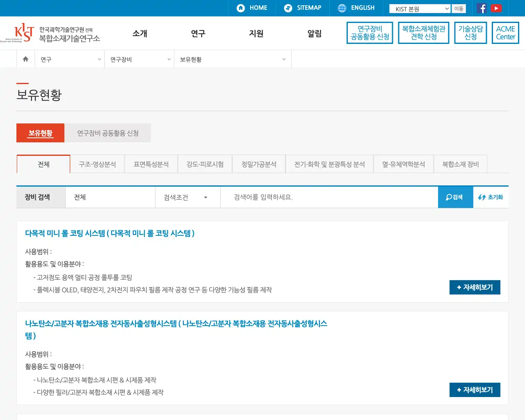Screen dimensions: 525x420
Task: Click the KIST logo
Action: pyautogui.click(x=50, y=33)
